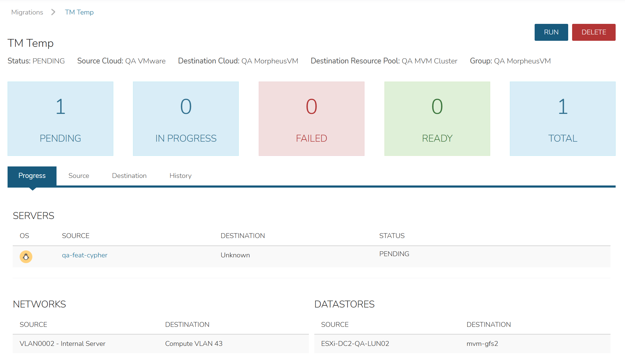
Task: Click Destination Resource Pool QA MVM Cluster
Action: [384, 61]
